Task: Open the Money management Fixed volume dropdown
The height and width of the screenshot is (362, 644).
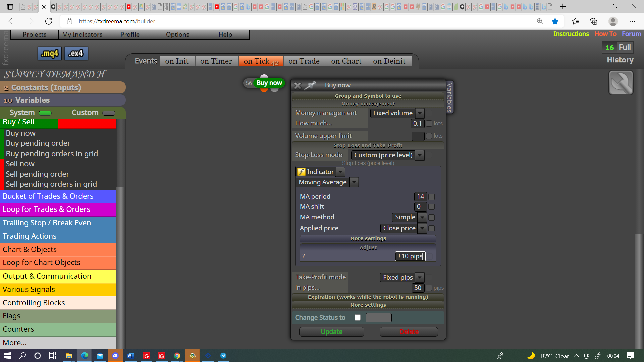Action: (397, 113)
